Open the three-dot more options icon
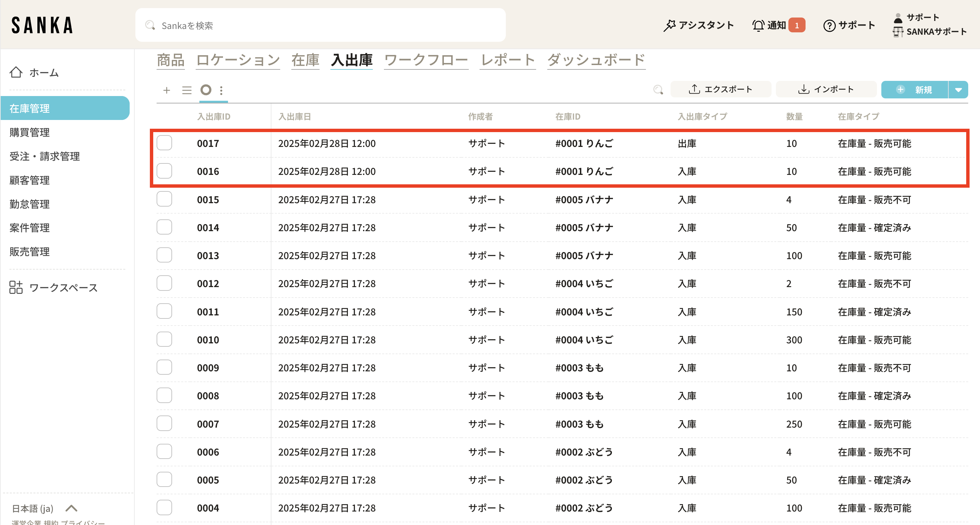The image size is (980, 525). click(221, 90)
